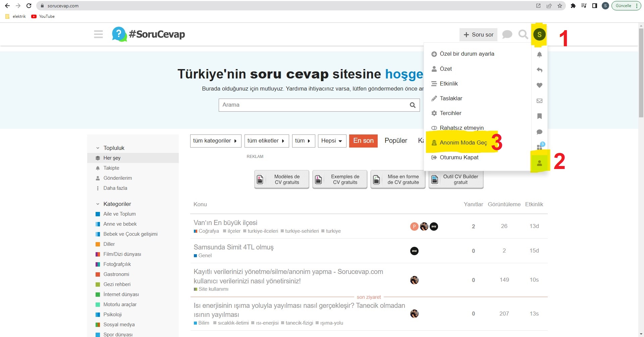
Task: Open the hamburger menu next to the logo
Action: click(x=98, y=34)
